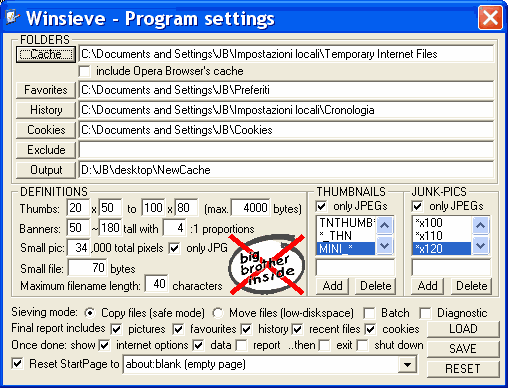Open the Reset StartPage dropdown arrow
This screenshot has height=388, width=508.
tap(407, 364)
